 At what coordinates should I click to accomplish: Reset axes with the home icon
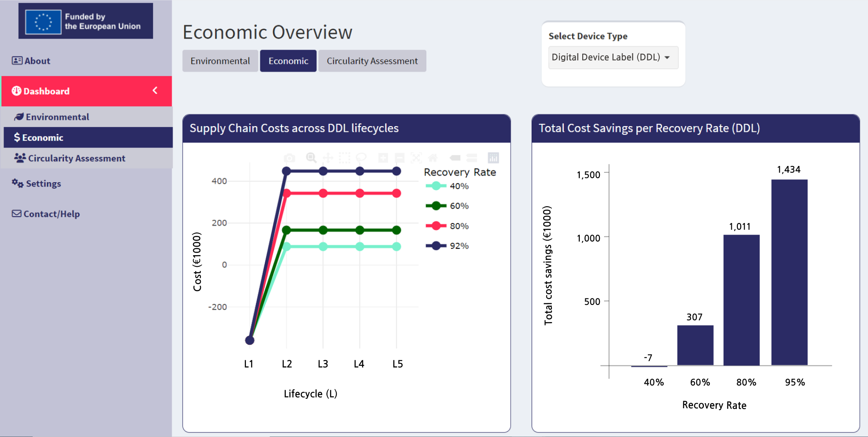tap(433, 158)
